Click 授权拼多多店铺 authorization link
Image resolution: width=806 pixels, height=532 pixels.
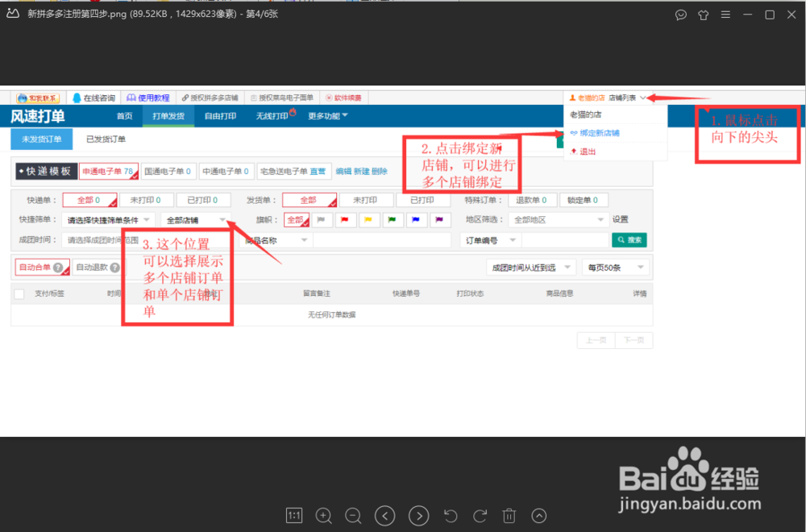pos(210,98)
